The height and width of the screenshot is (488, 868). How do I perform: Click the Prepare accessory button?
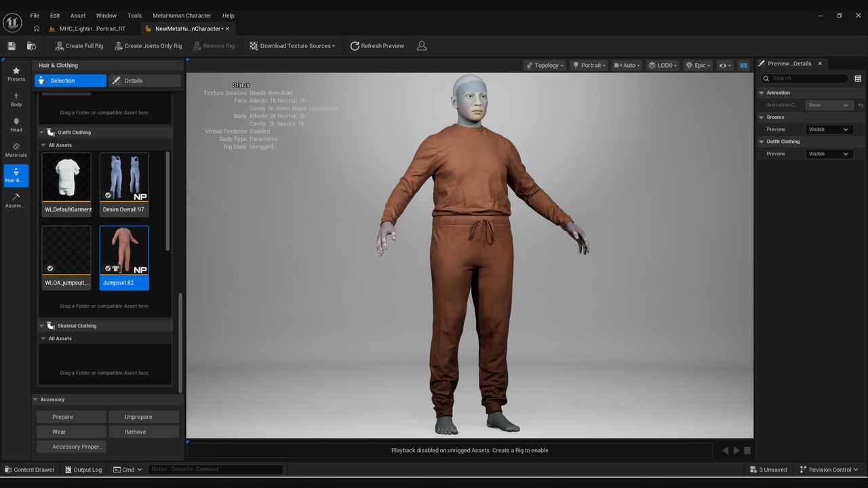71,417
